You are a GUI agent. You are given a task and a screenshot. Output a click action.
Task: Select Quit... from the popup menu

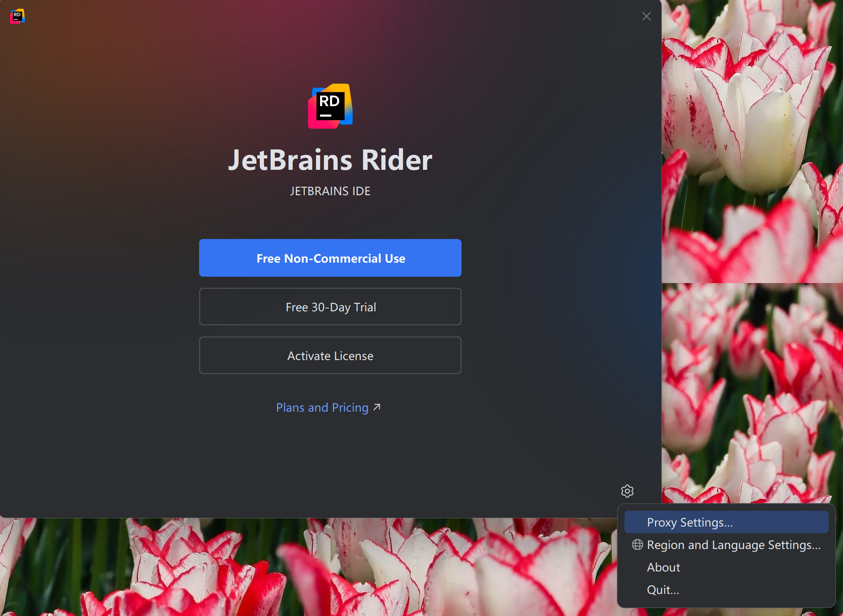tap(663, 590)
